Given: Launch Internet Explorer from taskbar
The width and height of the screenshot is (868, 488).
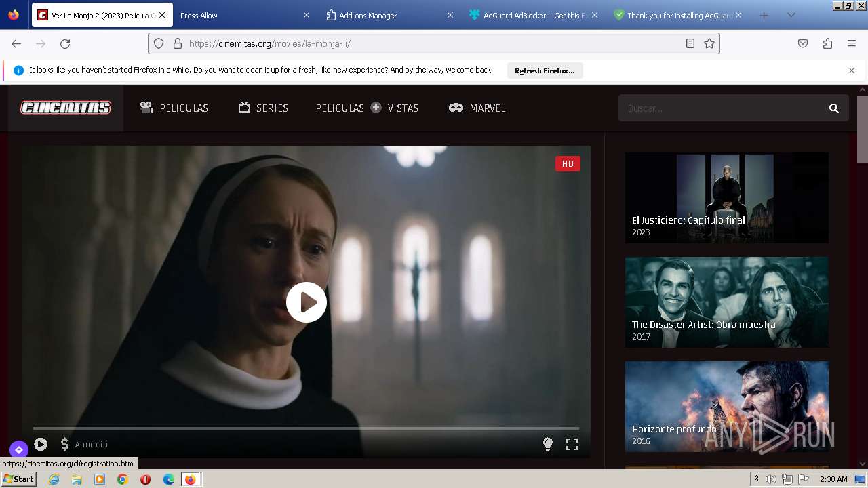Looking at the screenshot, I should click(54, 479).
